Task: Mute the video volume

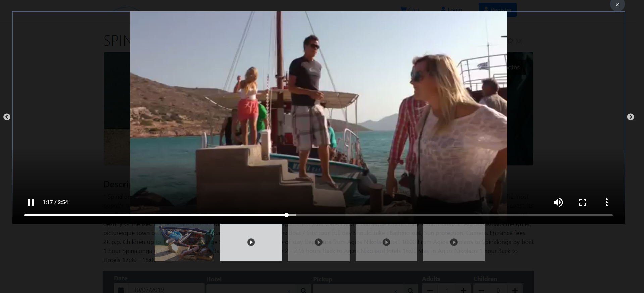Action: (x=558, y=202)
